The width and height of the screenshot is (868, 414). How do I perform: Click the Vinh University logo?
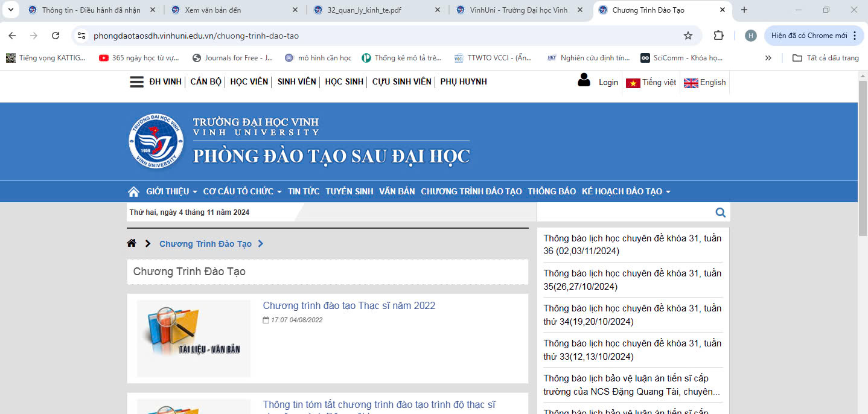[156, 141]
